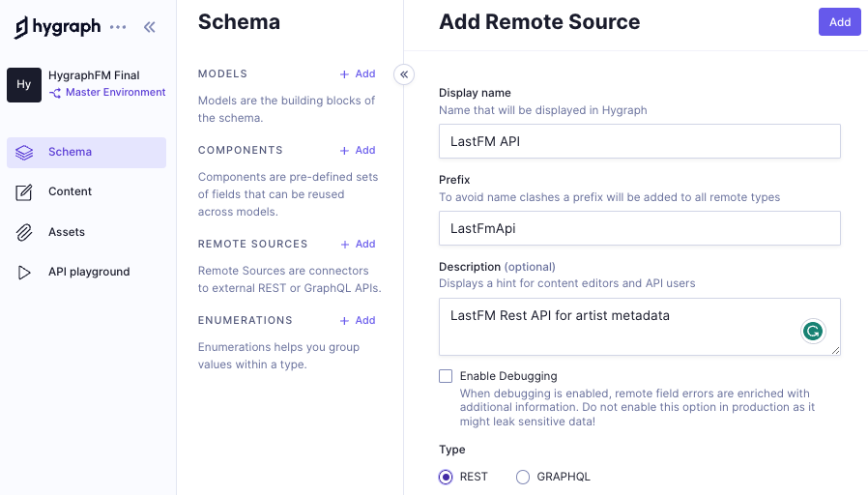
Task: Collapse the main sidebar with double chevron
Action: 150,27
